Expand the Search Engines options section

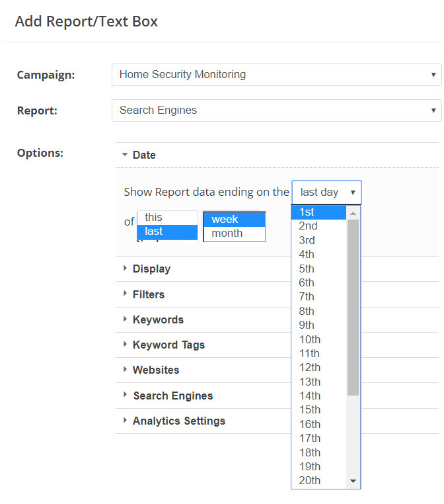tap(172, 396)
